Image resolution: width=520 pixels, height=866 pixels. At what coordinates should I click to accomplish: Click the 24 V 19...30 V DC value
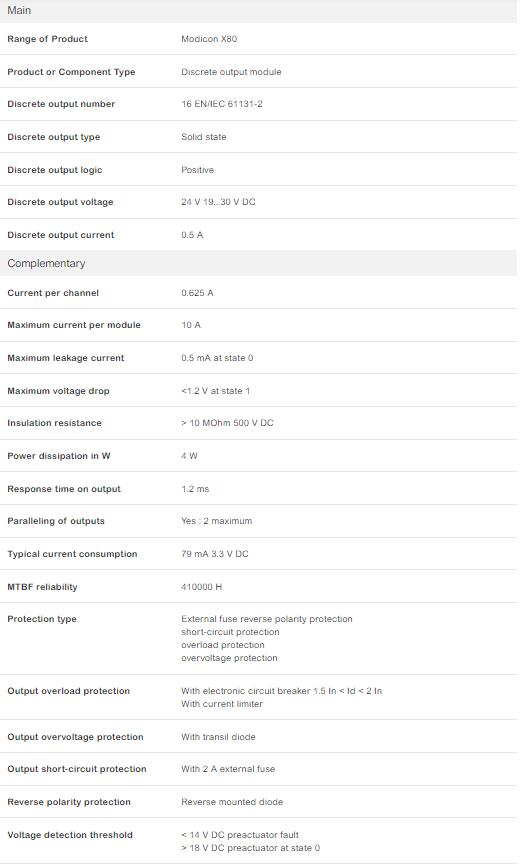[218, 202]
